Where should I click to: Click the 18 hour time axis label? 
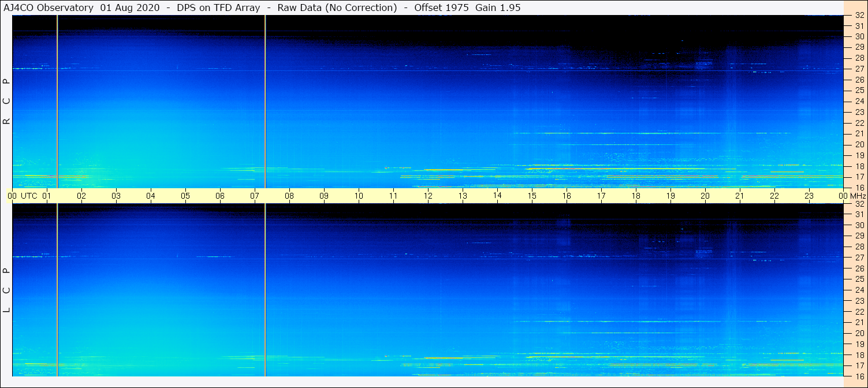(x=636, y=196)
